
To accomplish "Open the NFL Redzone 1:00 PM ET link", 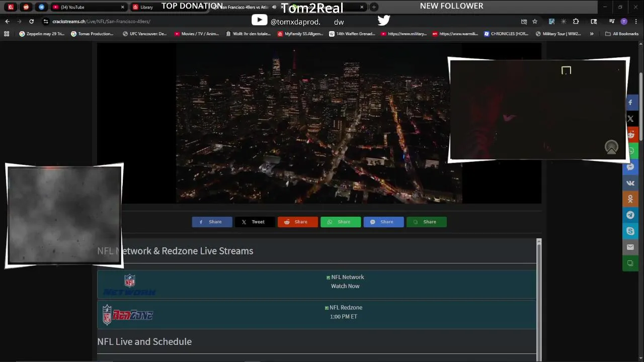I will pyautogui.click(x=344, y=316).
